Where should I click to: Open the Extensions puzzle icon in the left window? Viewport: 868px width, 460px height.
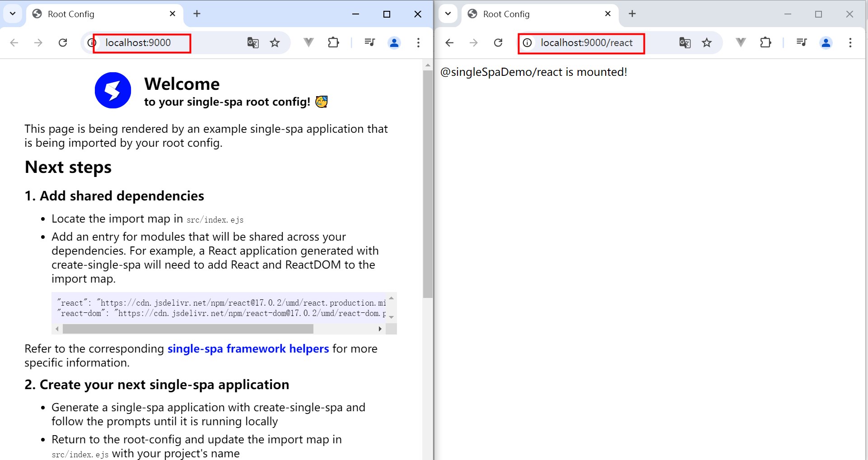coord(333,42)
